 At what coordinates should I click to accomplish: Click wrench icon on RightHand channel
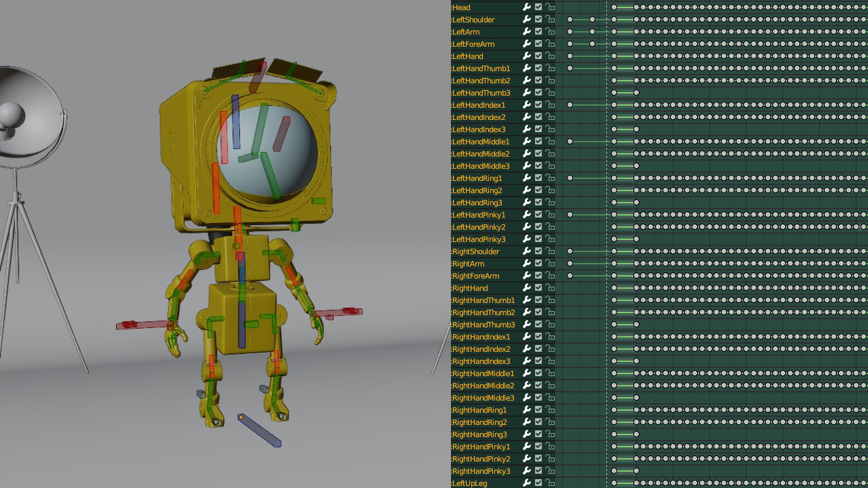(x=526, y=287)
